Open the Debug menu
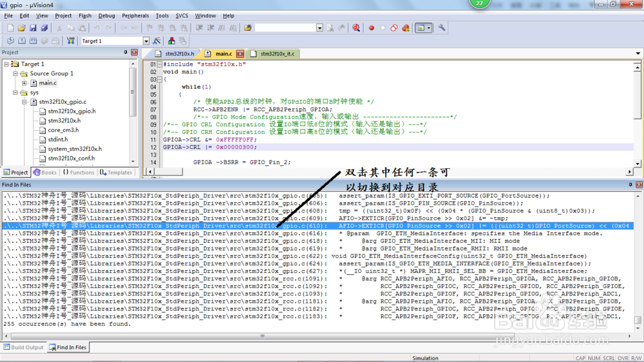 106,15
